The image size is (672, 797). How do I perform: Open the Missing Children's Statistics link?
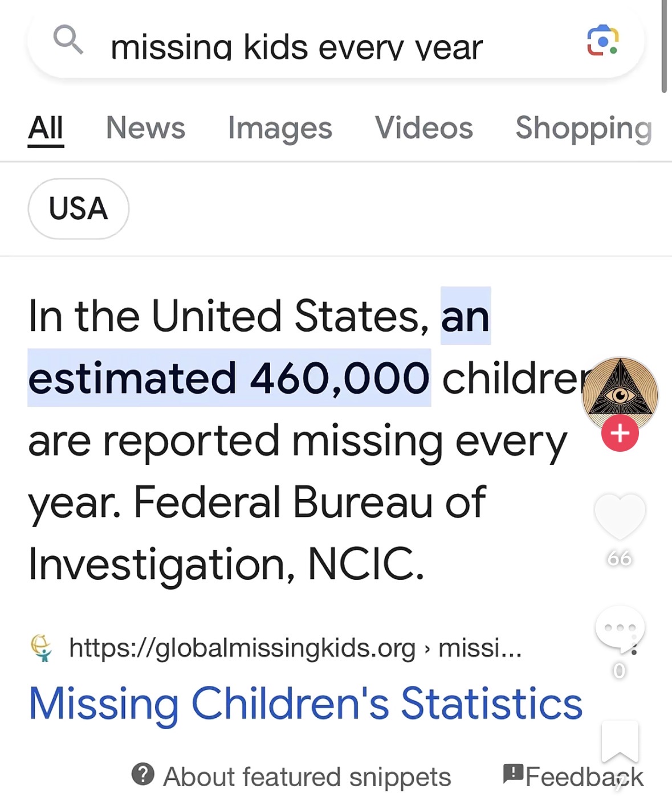pyautogui.click(x=306, y=704)
